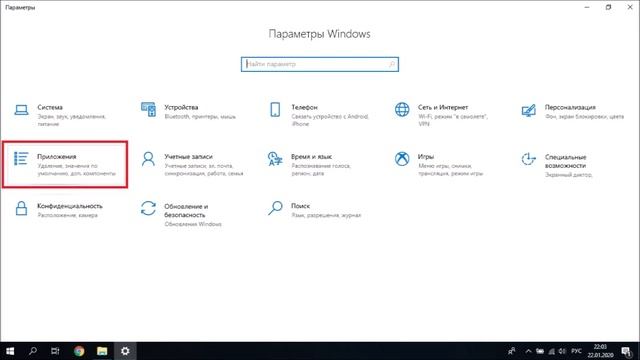Image resolution: width=640 pixels, height=360 pixels.
Task: Open the volume tray icon
Action: point(562,351)
